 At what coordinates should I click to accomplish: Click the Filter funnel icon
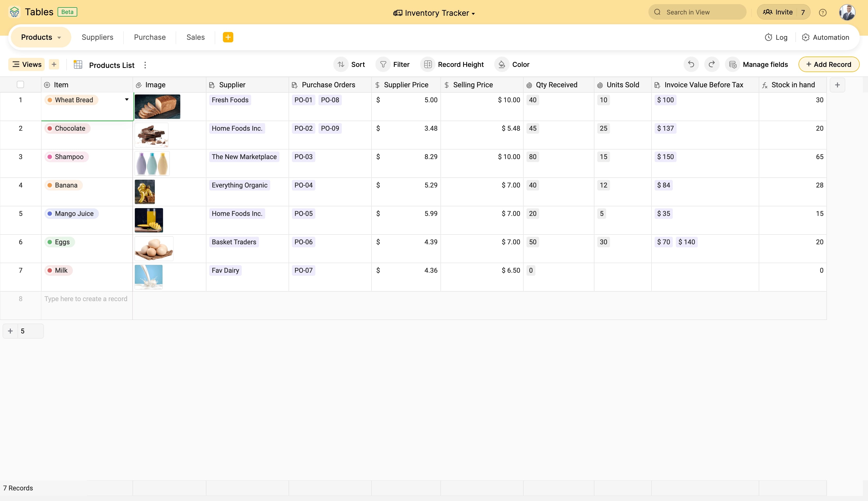coord(383,64)
